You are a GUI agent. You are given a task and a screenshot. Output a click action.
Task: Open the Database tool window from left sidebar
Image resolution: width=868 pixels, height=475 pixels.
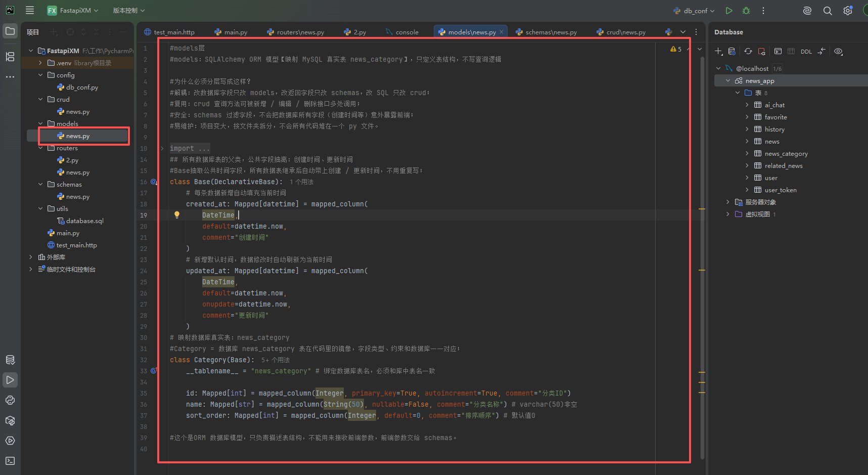tap(10, 360)
